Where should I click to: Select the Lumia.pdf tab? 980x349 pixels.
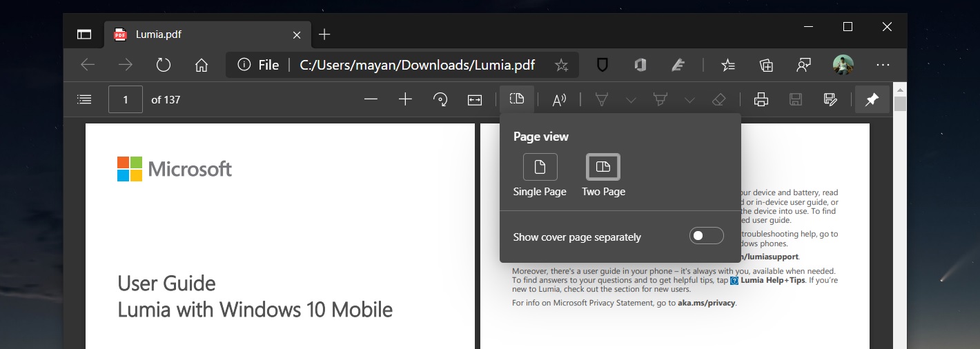click(x=207, y=34)
